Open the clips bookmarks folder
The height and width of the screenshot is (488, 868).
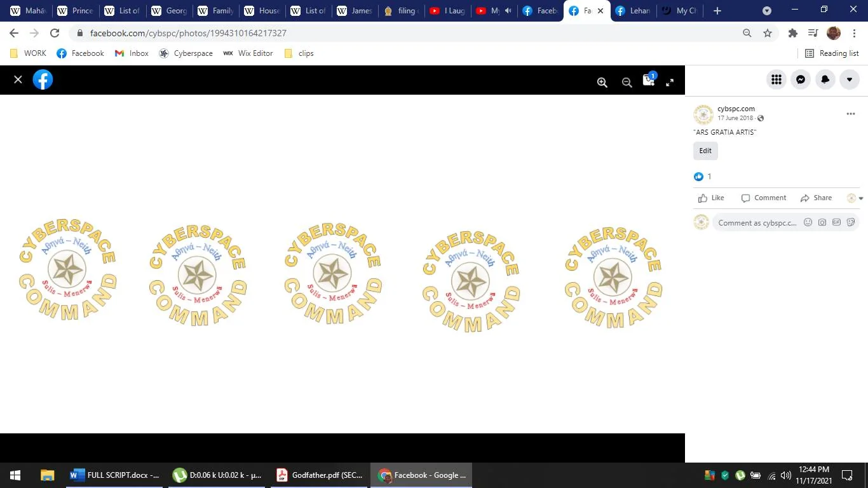pos(299,53)
